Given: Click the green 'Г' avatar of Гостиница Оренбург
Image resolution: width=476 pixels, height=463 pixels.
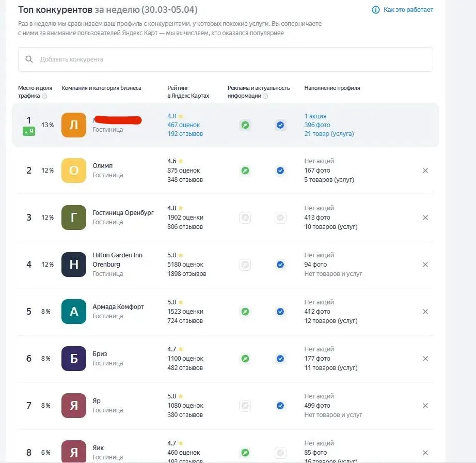Looking at the screenshot, I should pyautogui.click(x=74, y=218).
